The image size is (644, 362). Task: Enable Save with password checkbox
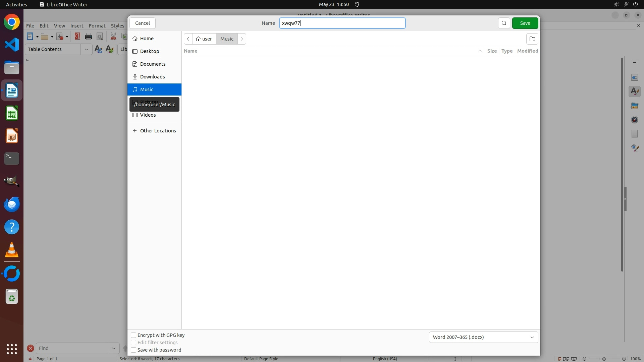tap(133, 350)
